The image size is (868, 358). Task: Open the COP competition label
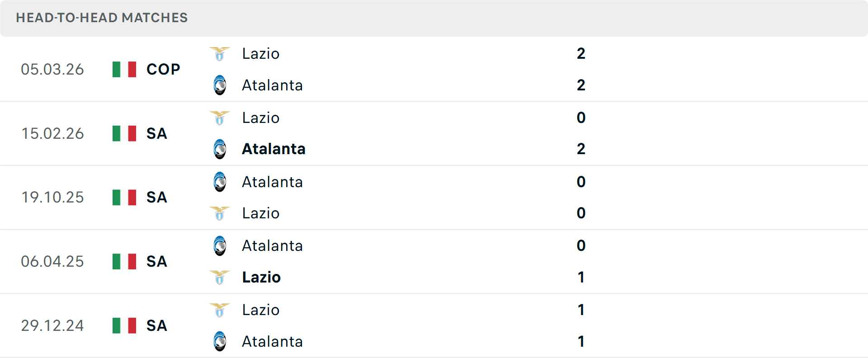click(x=163, y=70)
